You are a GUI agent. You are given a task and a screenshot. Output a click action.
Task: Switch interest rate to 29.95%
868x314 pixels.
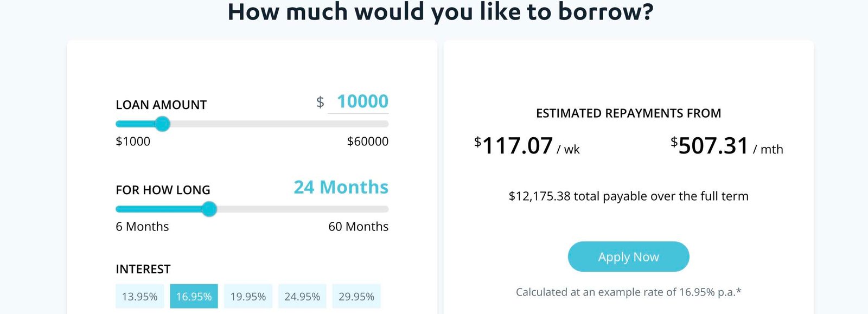356,297
